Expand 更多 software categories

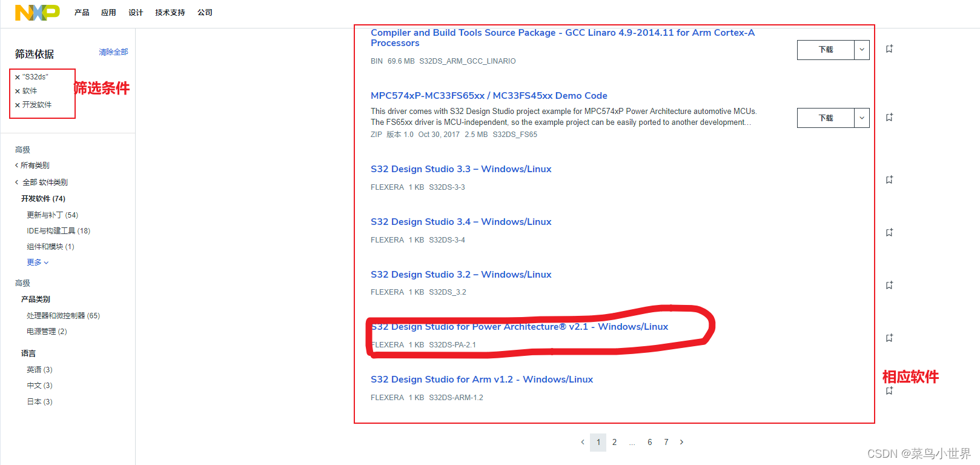38,263
